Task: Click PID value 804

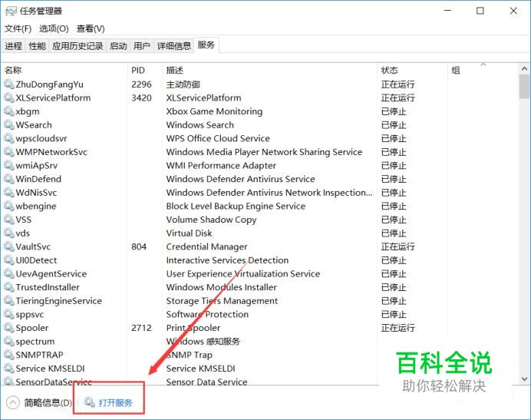Action: pos(139,246)
